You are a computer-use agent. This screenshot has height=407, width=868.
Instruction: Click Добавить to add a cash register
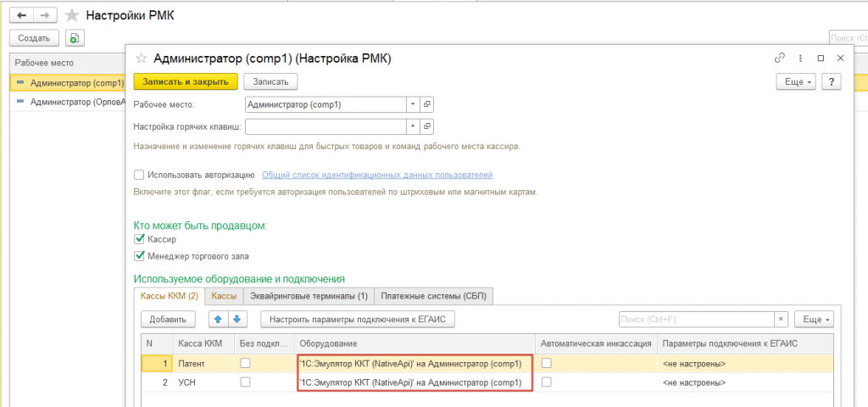pyautogui.click(x=168, y=320)
